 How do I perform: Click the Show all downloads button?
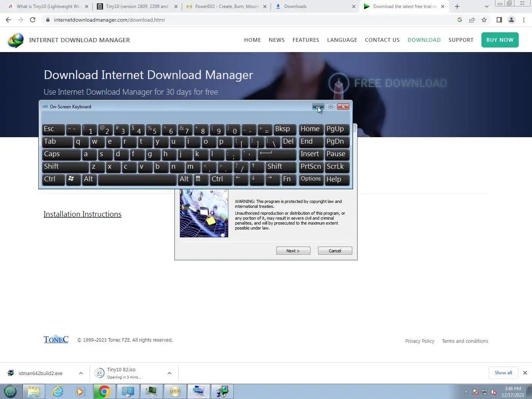[503, 373]
